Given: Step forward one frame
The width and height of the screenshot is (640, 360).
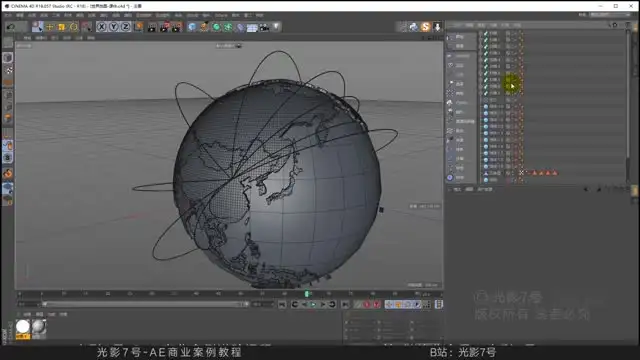Looking at the screenshot, I should (323, 304).
